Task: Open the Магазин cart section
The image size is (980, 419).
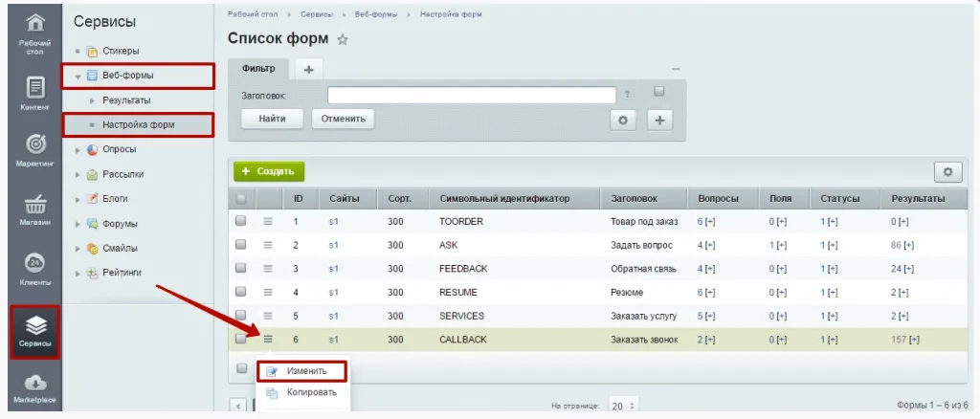Action: pyautogui.click(x=34, y=209)
